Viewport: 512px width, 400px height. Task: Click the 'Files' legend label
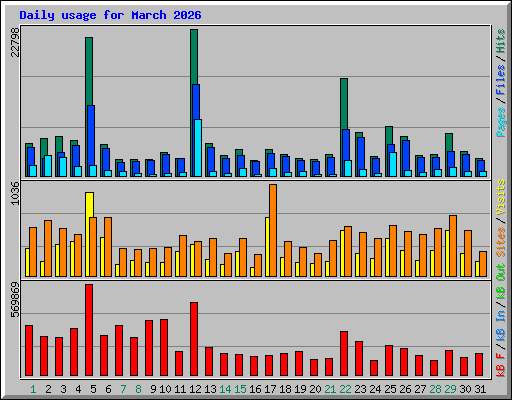pos(501,80)
